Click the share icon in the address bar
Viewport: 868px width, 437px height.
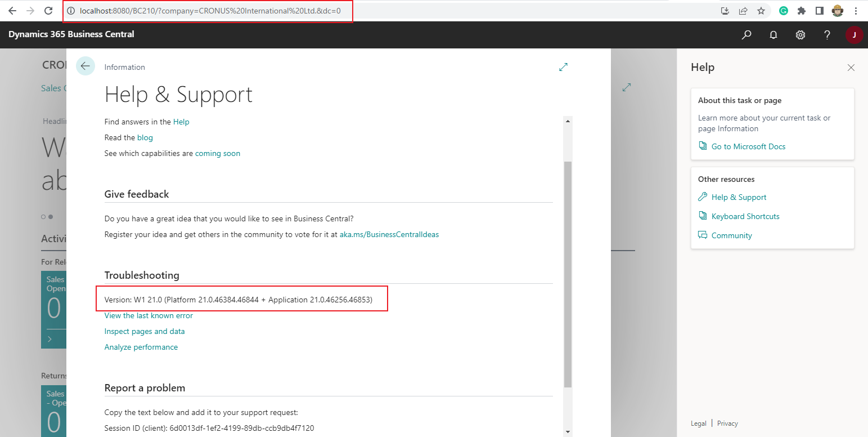coord(743,10)
